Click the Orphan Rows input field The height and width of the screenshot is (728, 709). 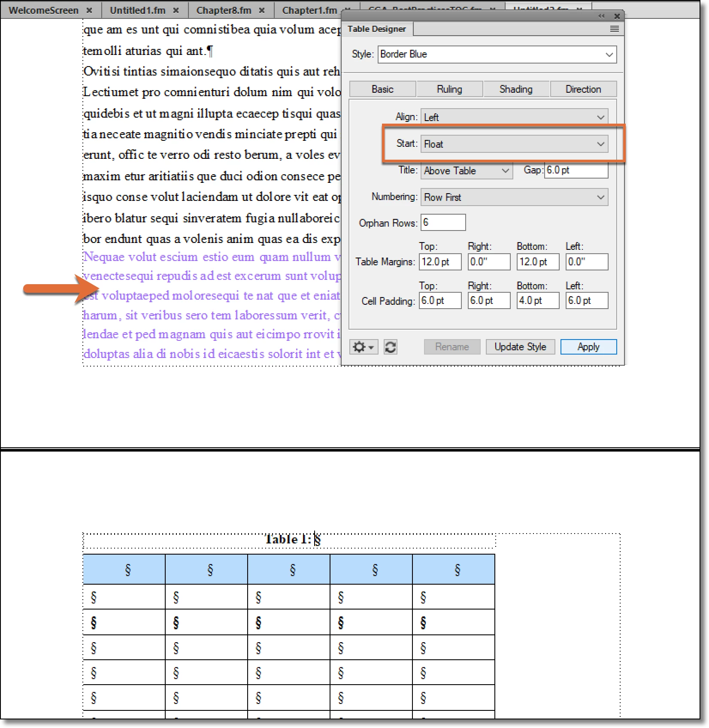[443, 222]
